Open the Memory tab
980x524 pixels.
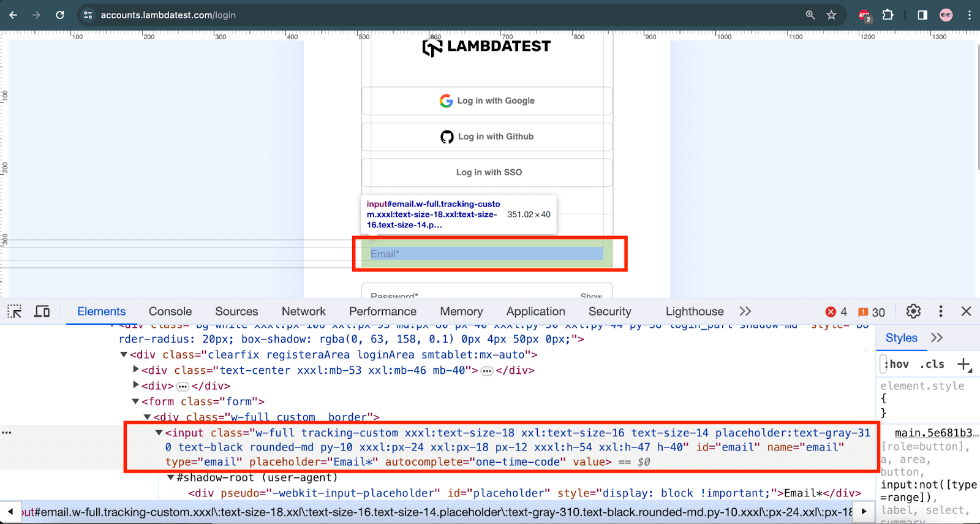461,311
